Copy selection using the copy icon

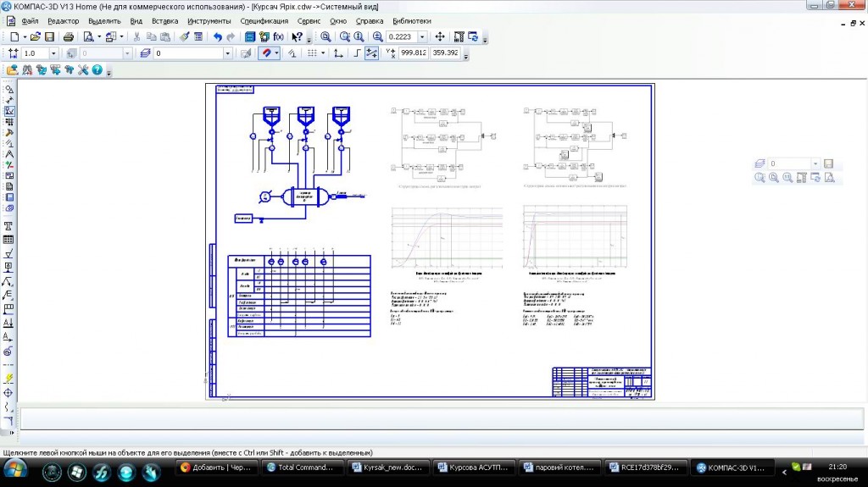151,36
